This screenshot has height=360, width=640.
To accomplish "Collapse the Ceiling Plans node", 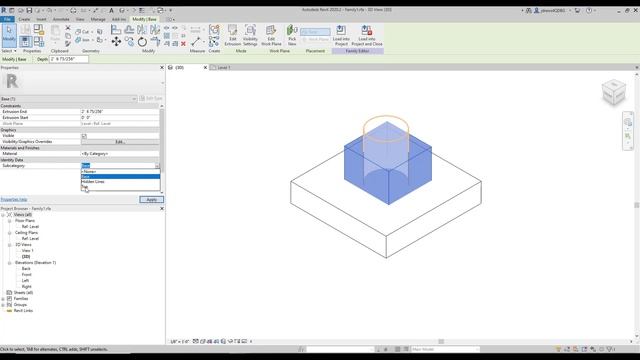I will tap(9, 233).
